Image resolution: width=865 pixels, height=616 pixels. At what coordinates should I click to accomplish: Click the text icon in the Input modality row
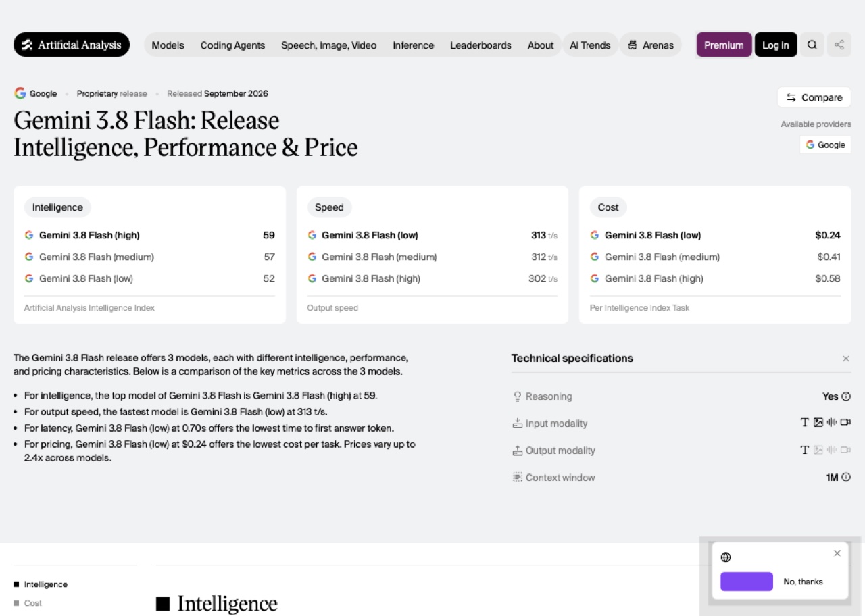coord(804,423)
